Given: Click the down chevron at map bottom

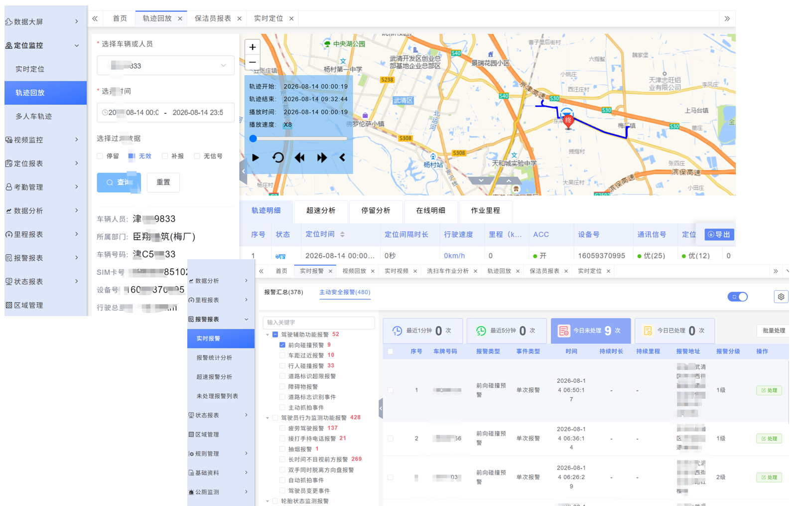Looking at the screenshot, I should (x=481, y=180).
